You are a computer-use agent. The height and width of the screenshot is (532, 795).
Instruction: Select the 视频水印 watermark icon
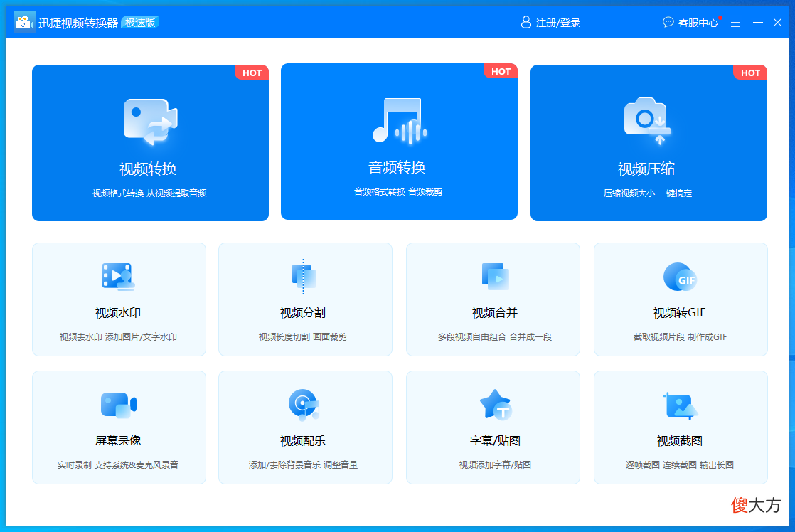pos(119,277)
